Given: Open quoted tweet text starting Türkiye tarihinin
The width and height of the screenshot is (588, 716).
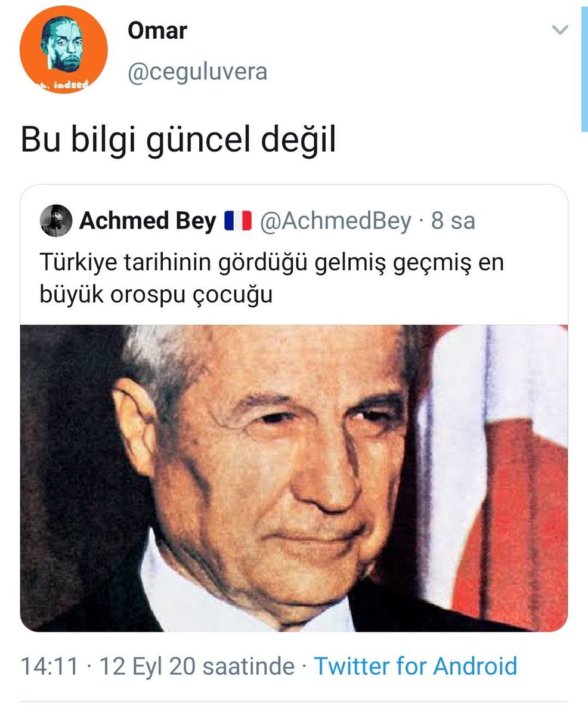Looking at the screenshot, I should click(x=272, y=278).
